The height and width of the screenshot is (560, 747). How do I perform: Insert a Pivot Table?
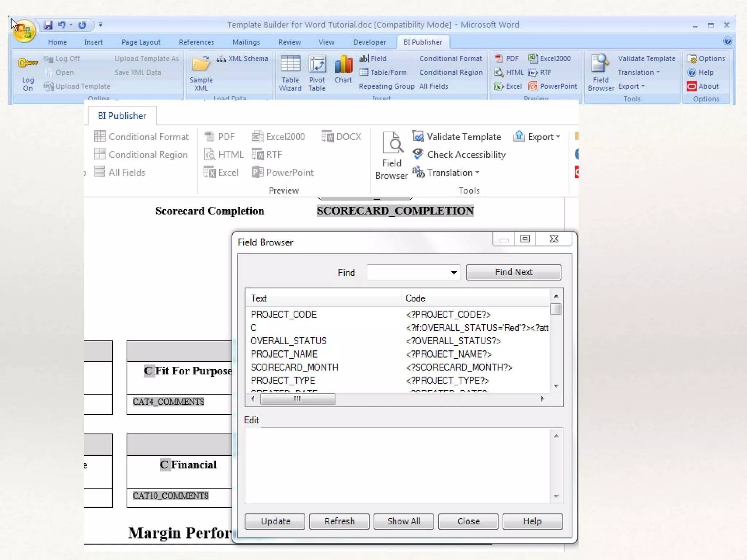317,73
